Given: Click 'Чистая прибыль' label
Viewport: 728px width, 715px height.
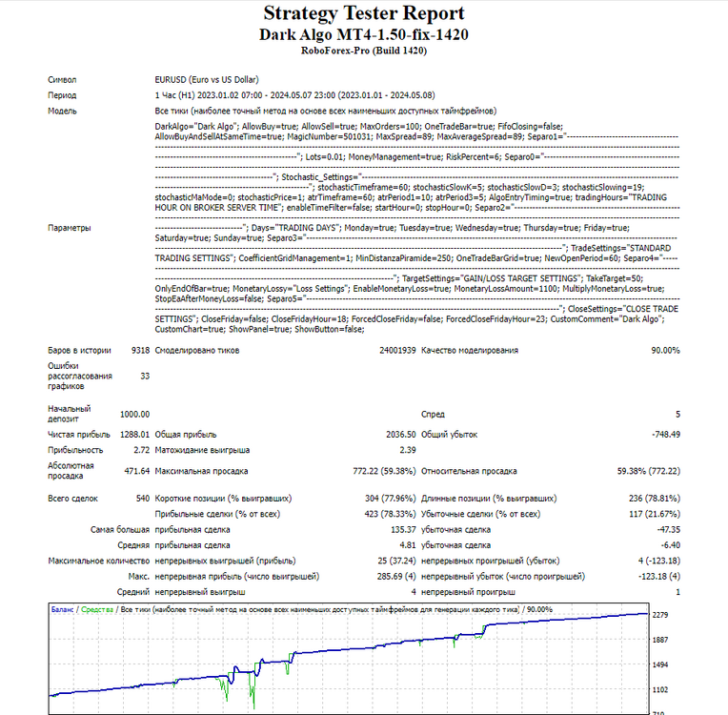Looking at the screenshot, I should tap(79, 435).
